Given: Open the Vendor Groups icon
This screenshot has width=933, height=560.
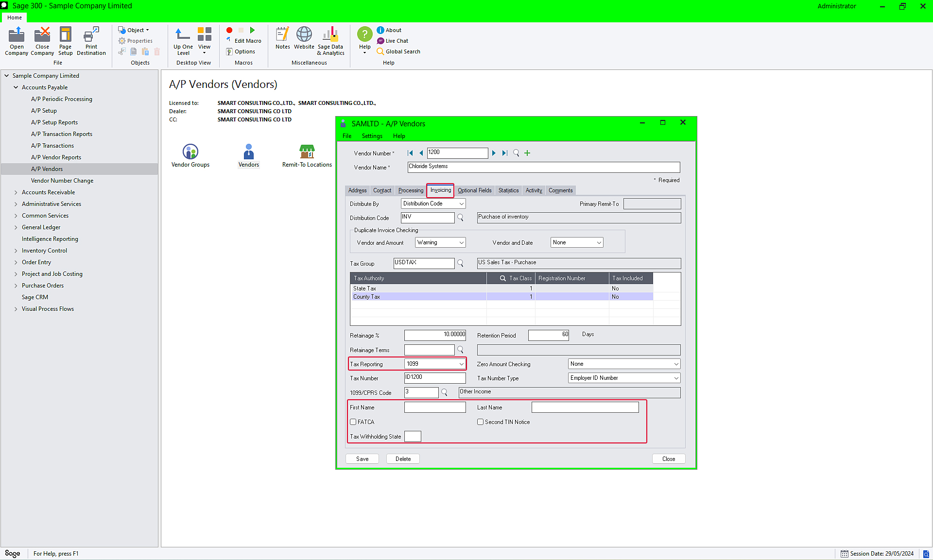Looking at the screenshot, I should [x=190, y=156].
